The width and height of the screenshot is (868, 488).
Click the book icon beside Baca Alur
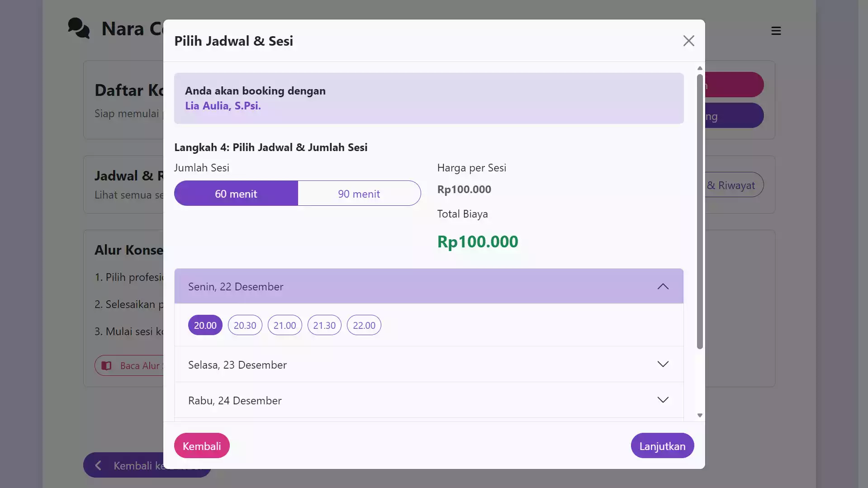click(x=107, y=365)
